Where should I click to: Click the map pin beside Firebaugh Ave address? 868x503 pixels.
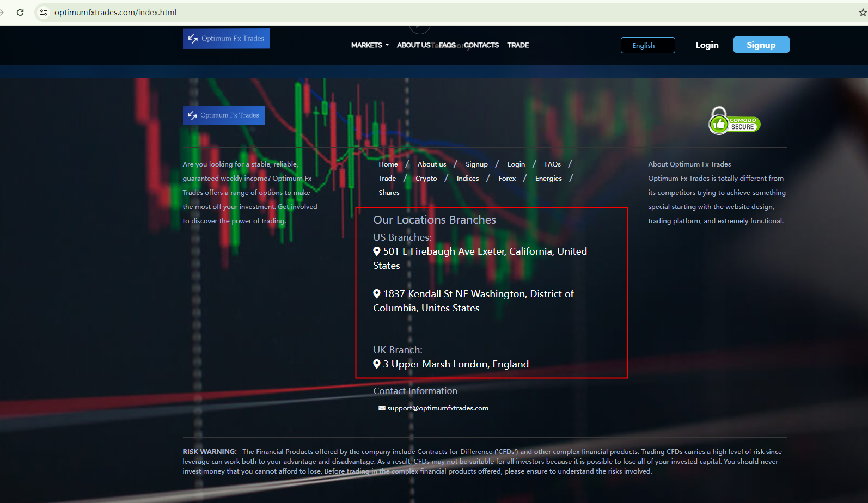(377, 251)
